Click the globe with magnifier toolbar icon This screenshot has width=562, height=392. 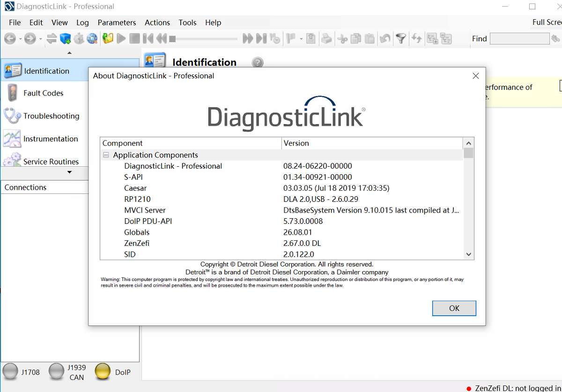(x=92, y=38)
